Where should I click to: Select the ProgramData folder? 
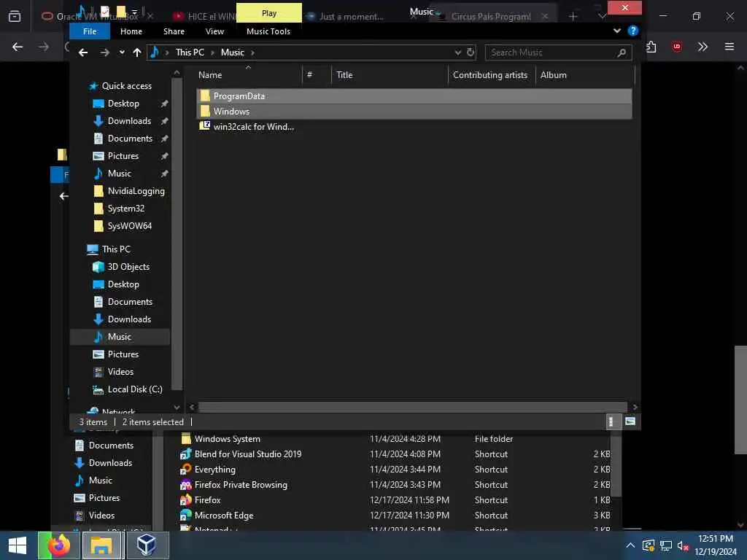tap(414, 96)
